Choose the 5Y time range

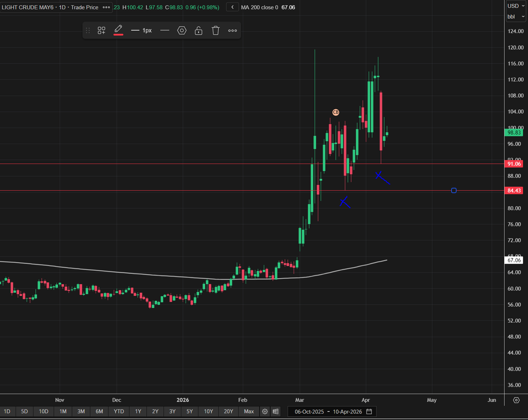tap(190, 411)
